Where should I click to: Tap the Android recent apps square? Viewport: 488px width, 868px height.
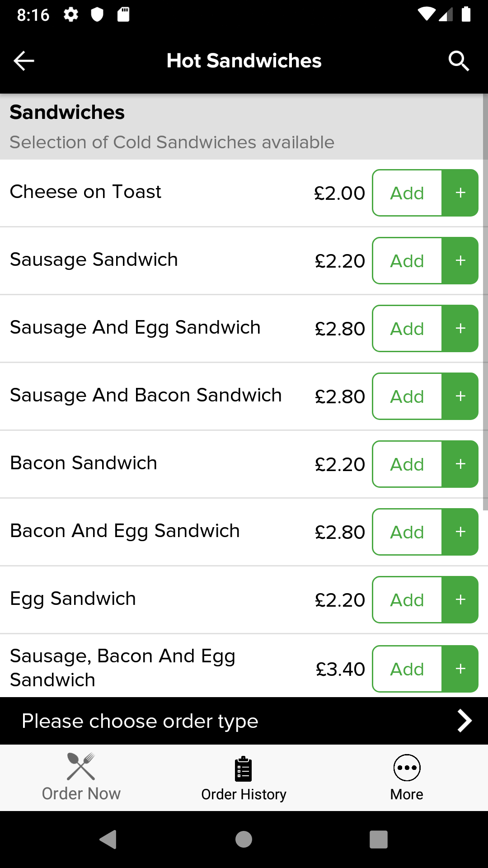coord(379,840)
